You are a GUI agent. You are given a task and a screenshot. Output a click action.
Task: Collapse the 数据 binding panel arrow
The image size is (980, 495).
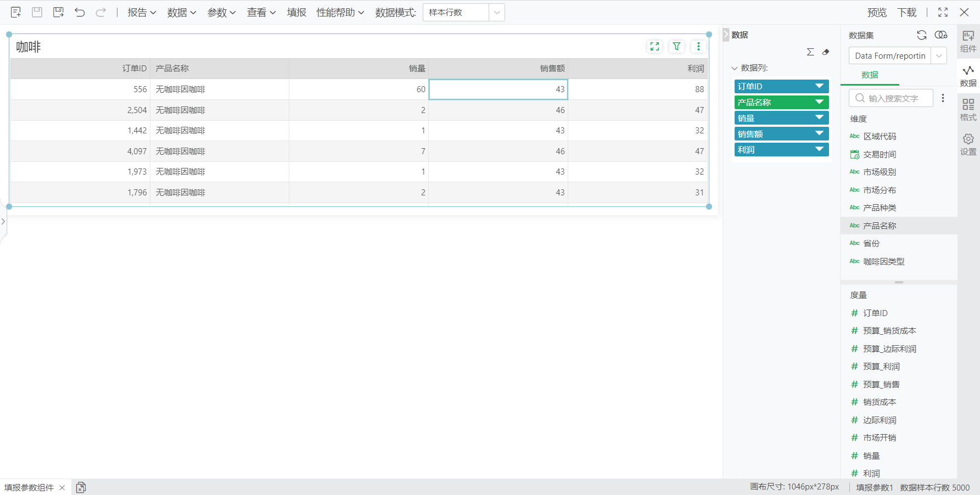[726, 35]
